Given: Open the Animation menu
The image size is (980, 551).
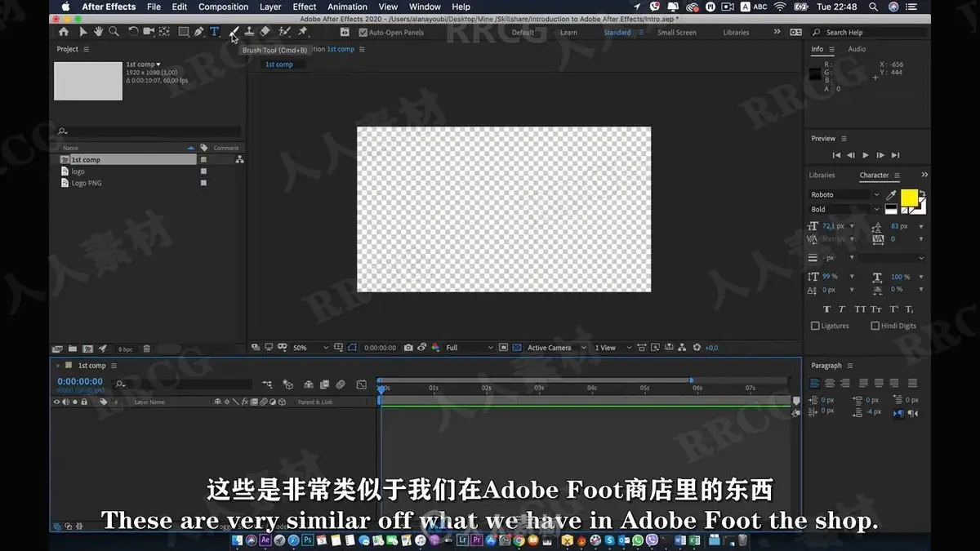Looking at the screenshot, I should pyautogui.click(x=348, y=7).
